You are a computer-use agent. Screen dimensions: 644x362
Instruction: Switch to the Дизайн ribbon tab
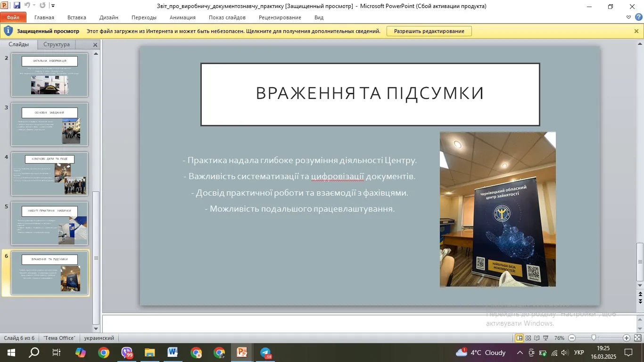click(109, 17)
